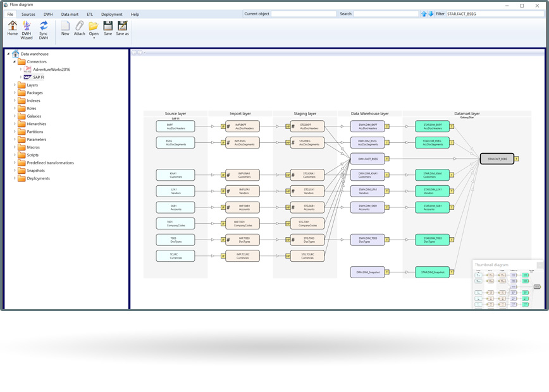Switch to the DWH tab
The width and height of the screenshot is (549, 392).
tap(48, 15)
